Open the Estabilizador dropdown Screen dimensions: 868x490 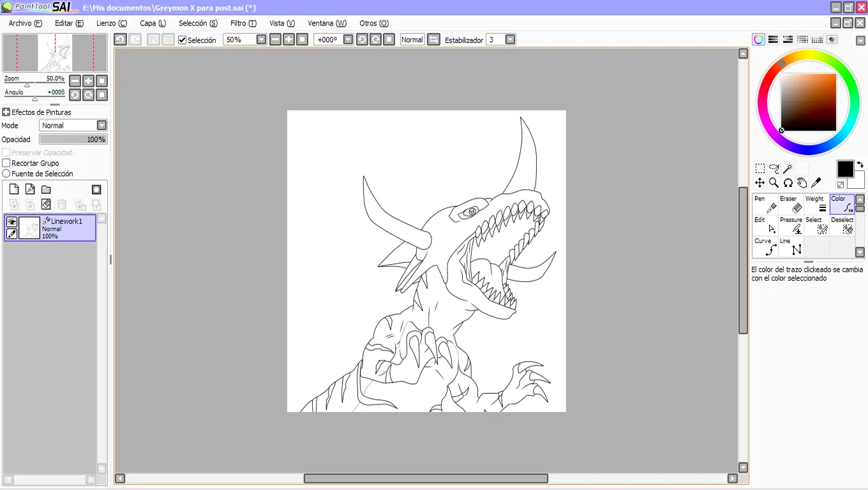coord(510,40)
